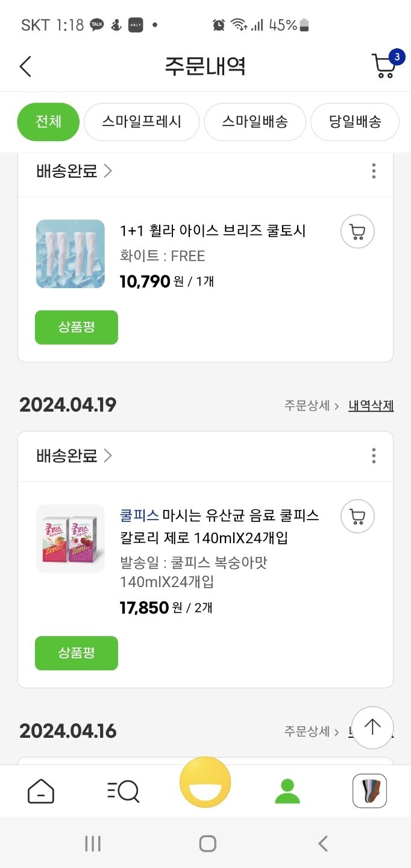Select the 전체 filter tab
411x868 pixels.
48,122
